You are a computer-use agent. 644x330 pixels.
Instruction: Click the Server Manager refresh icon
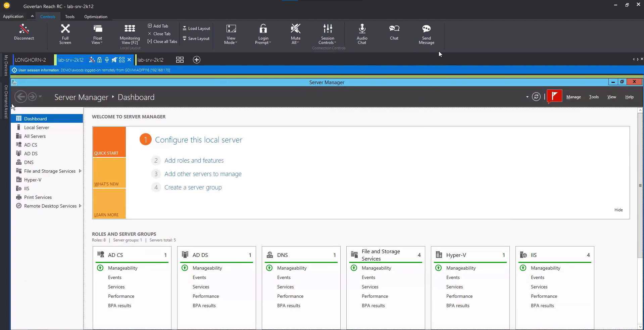click(x=536, y=97)
